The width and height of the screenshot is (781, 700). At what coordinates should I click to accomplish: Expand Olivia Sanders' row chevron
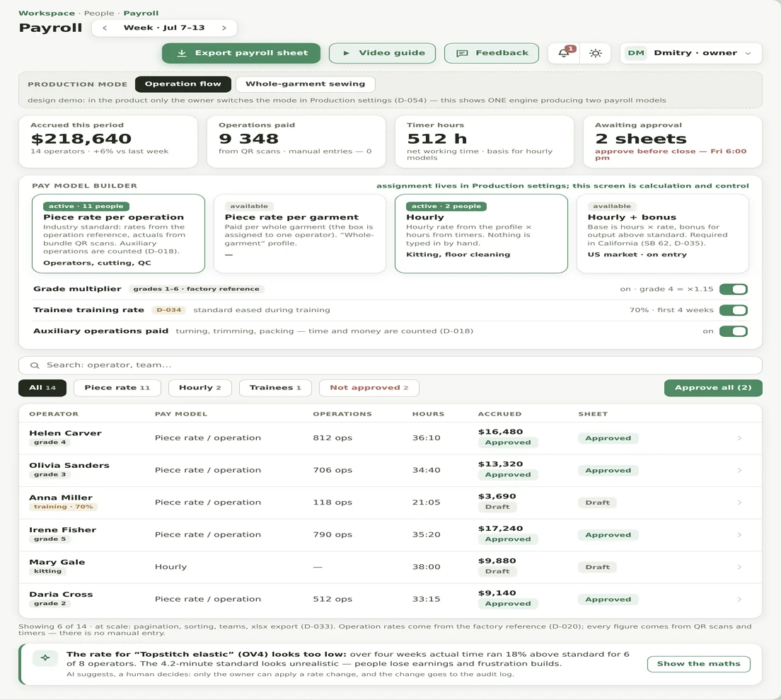point(739,470)
